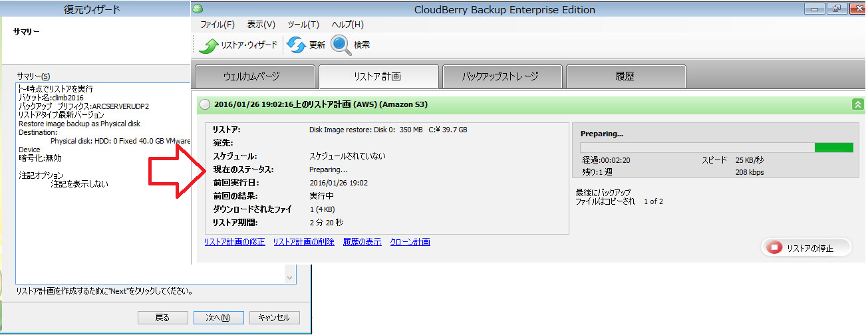Switch to the リストア計画 tab
Viewport: 868px width, 335px height.
tap(378, 76)
